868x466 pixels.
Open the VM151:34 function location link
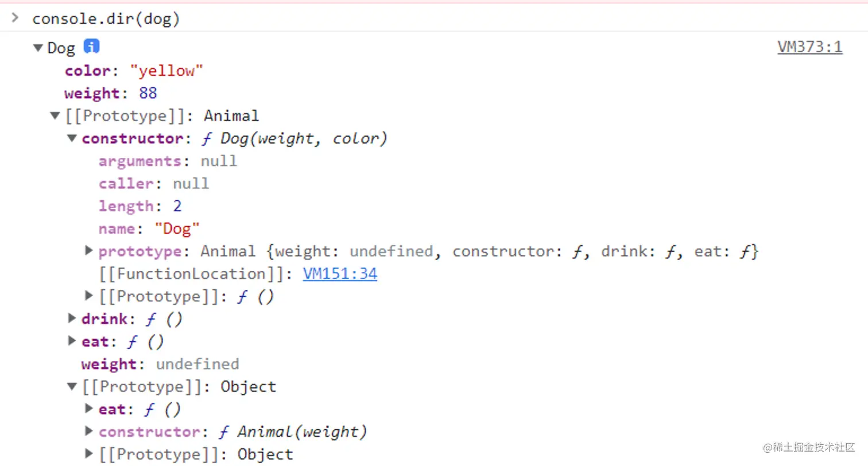340,274
